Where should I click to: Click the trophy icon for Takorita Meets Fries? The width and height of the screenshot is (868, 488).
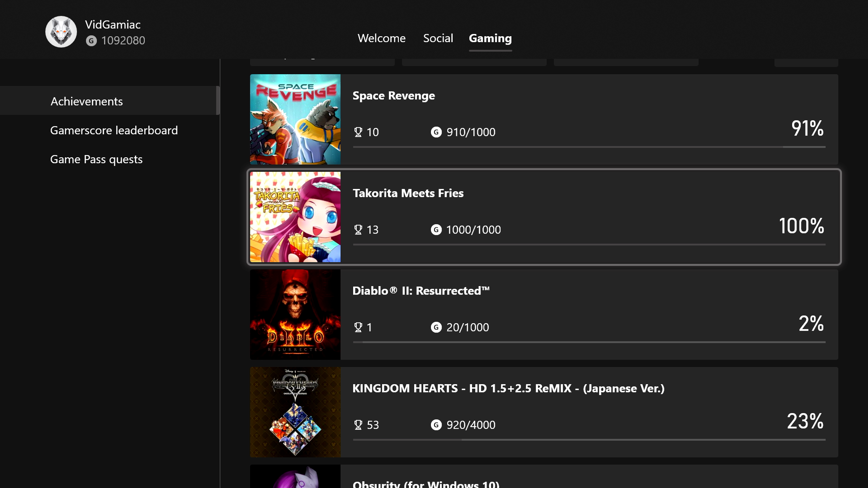tap(358, 230)
